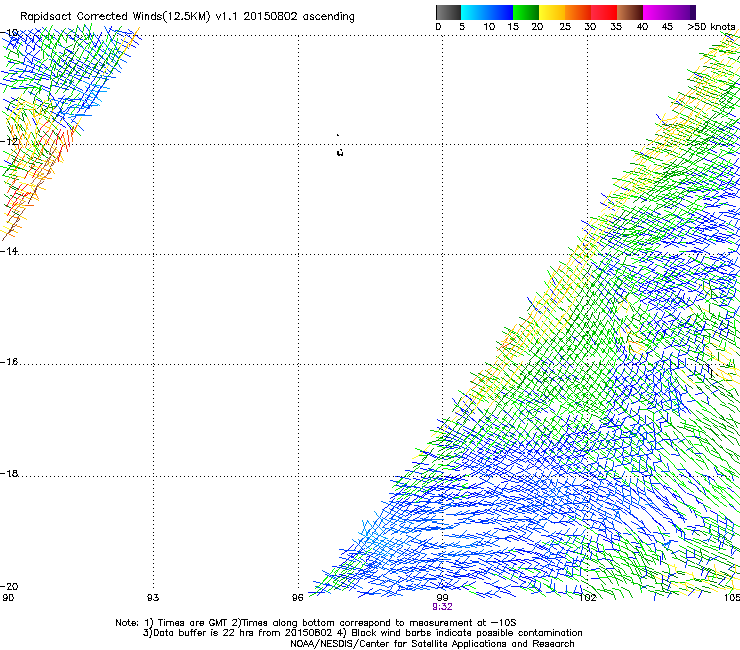Select the cyan-blue 5-15 knots color band
The width and height of the screenshot is (740, 650).
(487, 12)
